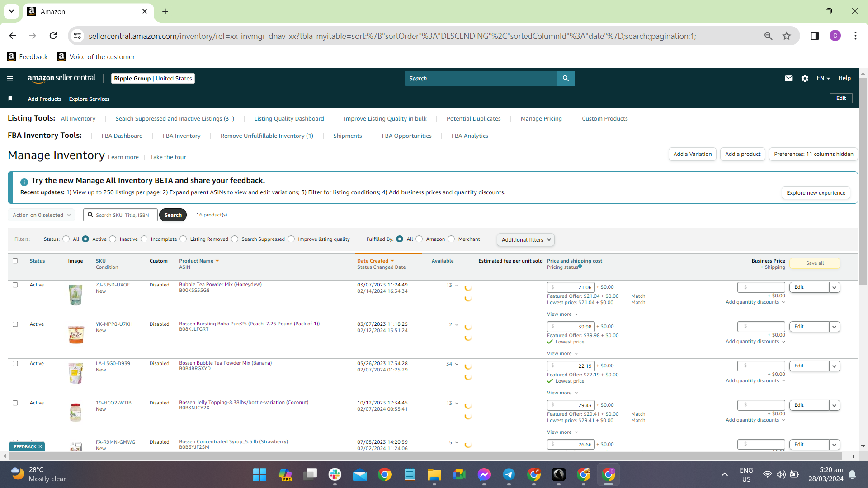Screen dimensions: 868x488
Task: Close the FEEDBACK widget with X
Action: point(40,446)
